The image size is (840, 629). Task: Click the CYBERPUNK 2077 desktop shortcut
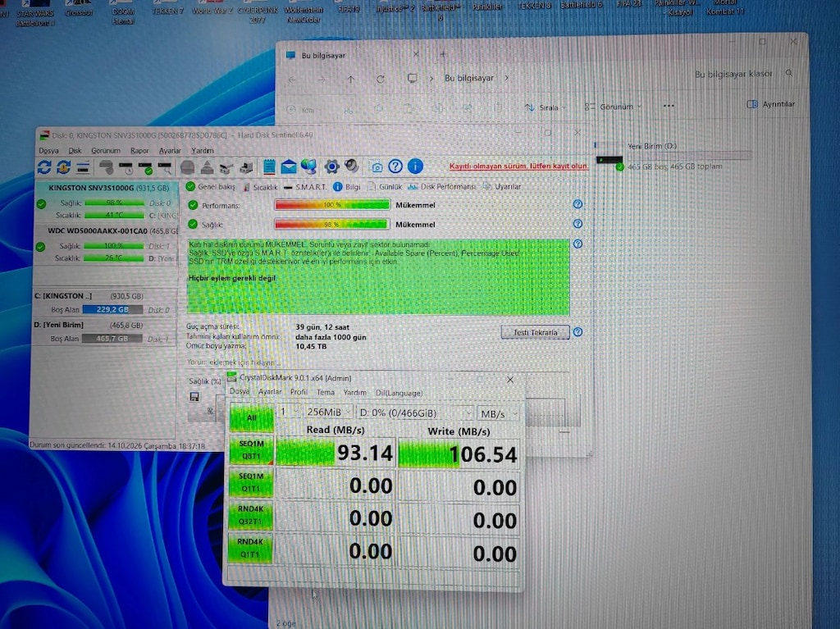258,14
